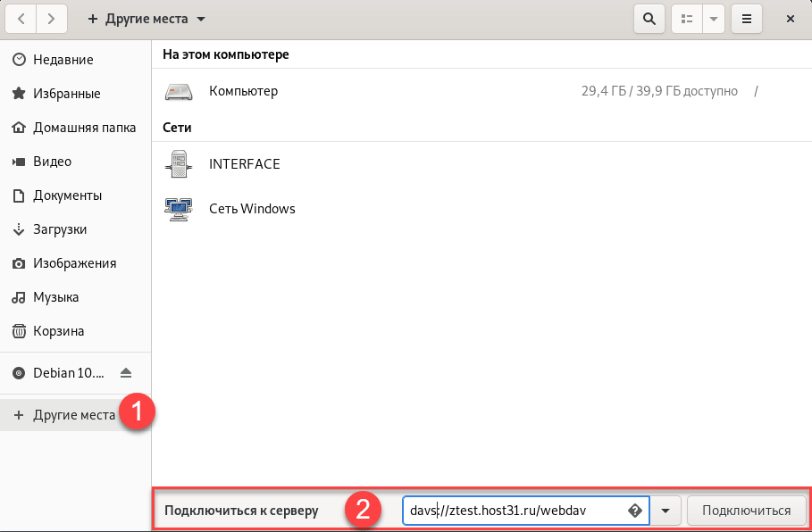The image size is (812, 532).
Task: Go to Домашняя папка
Action: (x=76, y=128)
